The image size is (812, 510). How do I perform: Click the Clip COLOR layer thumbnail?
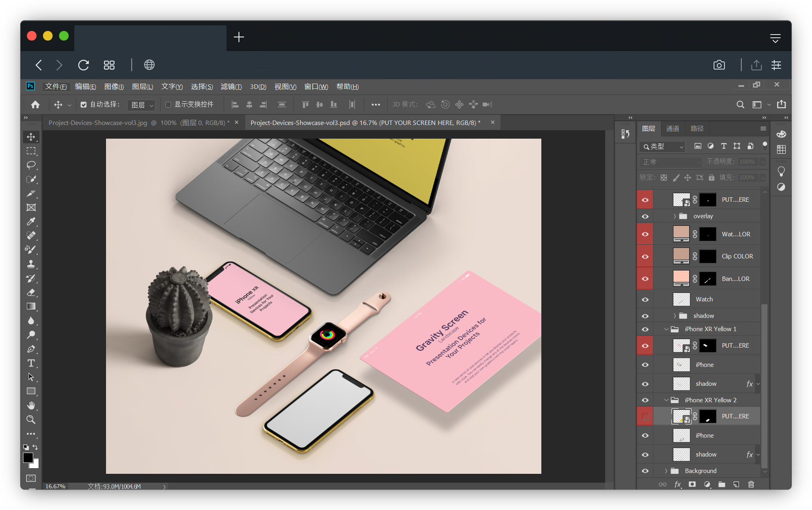coord(681,256)
